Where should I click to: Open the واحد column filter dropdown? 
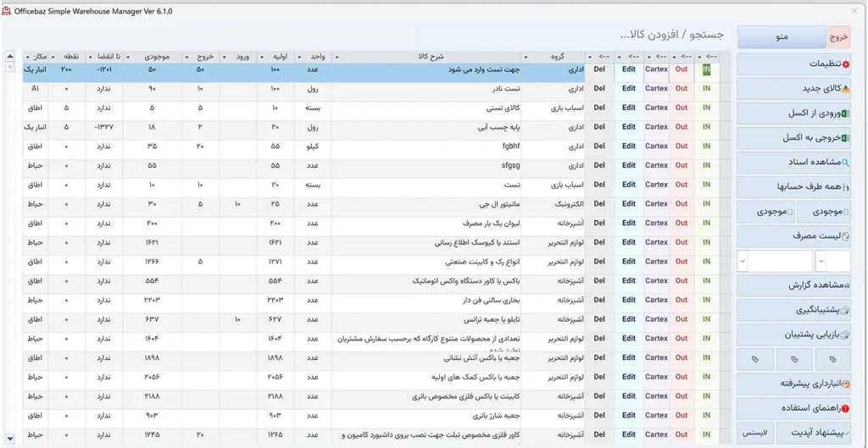pyautogui.click(x=299, y=57)
